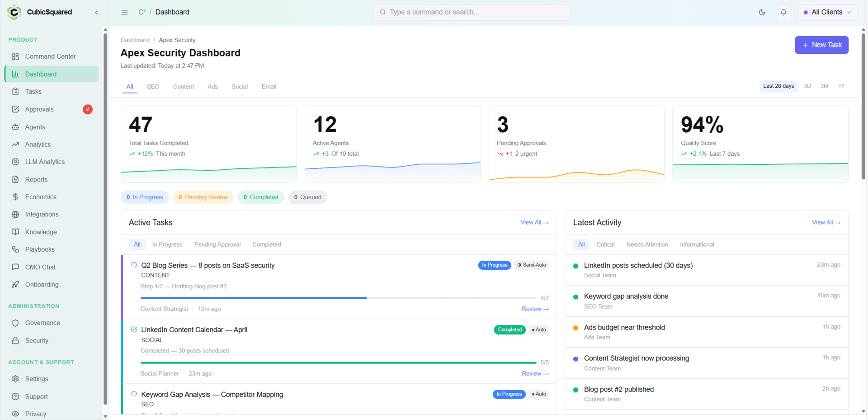Open the Knowledge book icon
The height and width of the screenshot is (420, 868).
[x=15, y=232]
